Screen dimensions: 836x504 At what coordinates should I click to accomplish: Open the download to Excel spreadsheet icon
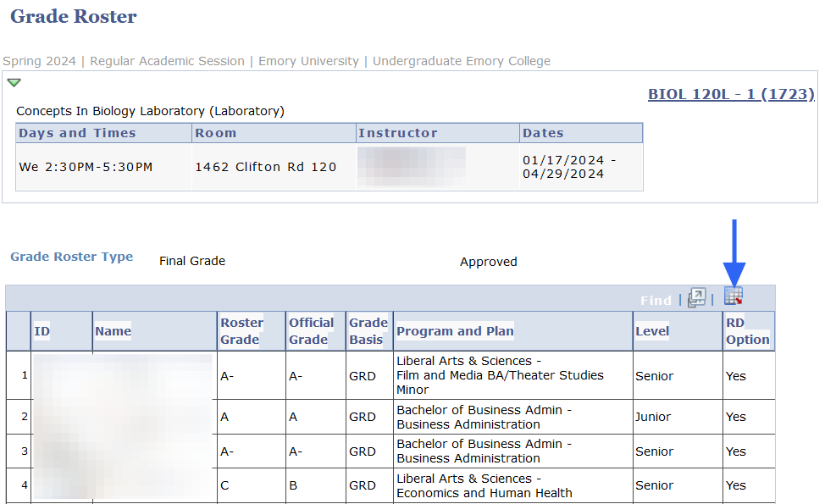(734, 297)
